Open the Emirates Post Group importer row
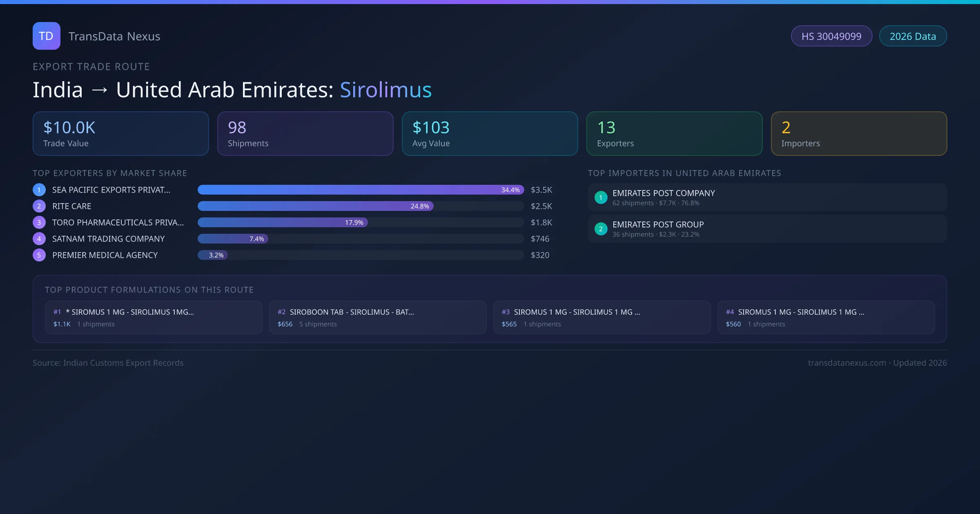Screen dimensions: 980x514 click(767, 229)
